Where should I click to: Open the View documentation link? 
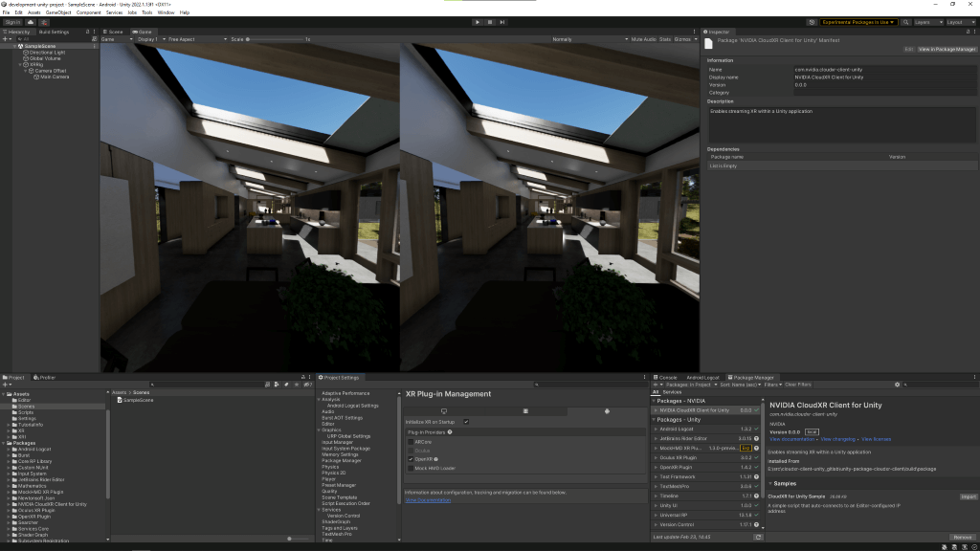click(x=792, y=439)
